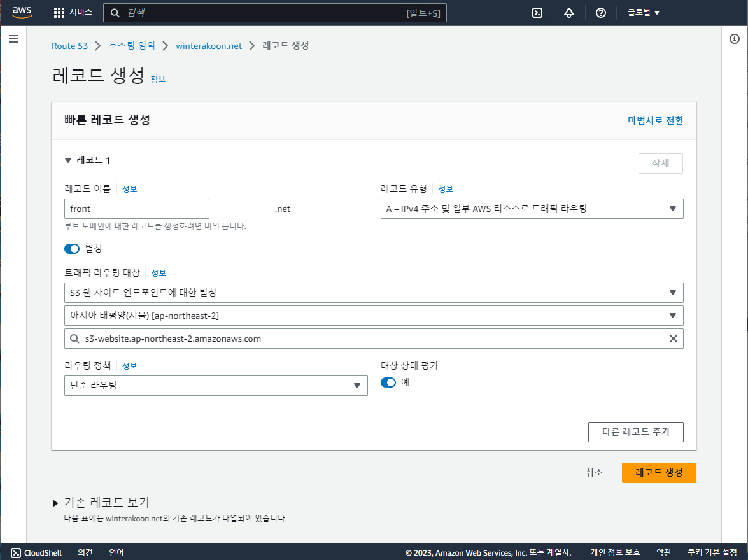This screenshot has width=748, height=560.
Task: Click the 빠른 레코드 생성 heading
Action: (108, 120)
